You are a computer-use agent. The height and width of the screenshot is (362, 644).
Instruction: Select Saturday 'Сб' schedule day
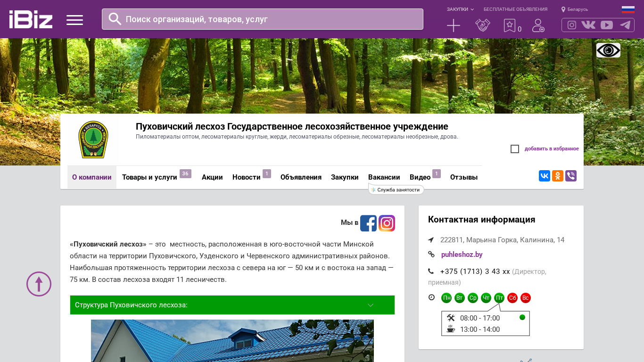(512, 298)
